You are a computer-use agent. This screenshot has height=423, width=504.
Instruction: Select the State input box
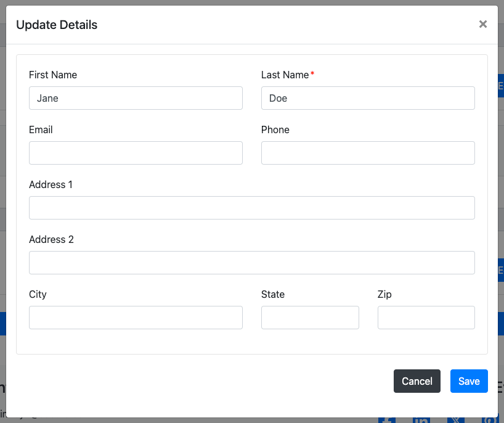[x=310, y=318]
